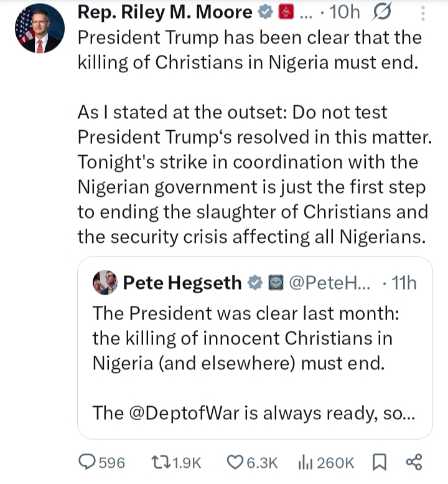Click Riley Moore's blue verified badge
Image resolution: width=448 pixels, height=484 pixels.
(x=264, y=12)
